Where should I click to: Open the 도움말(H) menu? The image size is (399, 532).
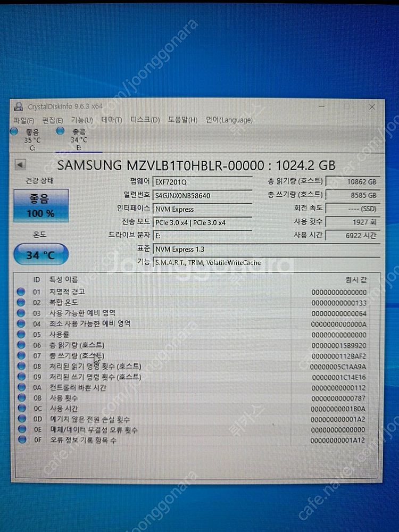[182, 120]
